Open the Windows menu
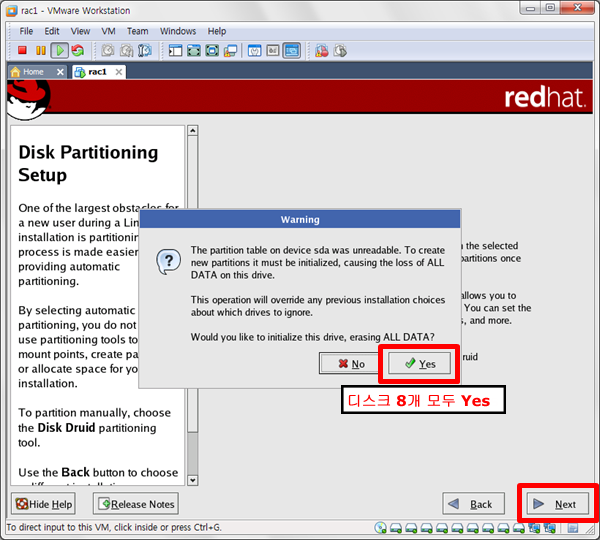 178,31
